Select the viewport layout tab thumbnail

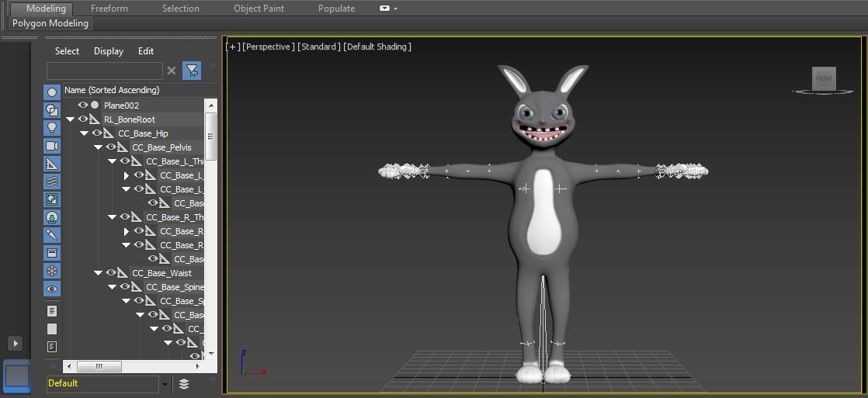(17, 376)
